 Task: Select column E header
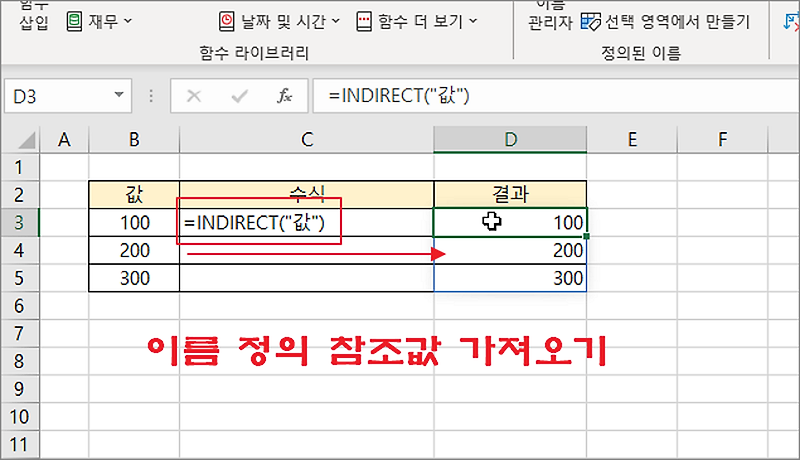(x=632, y=139)
